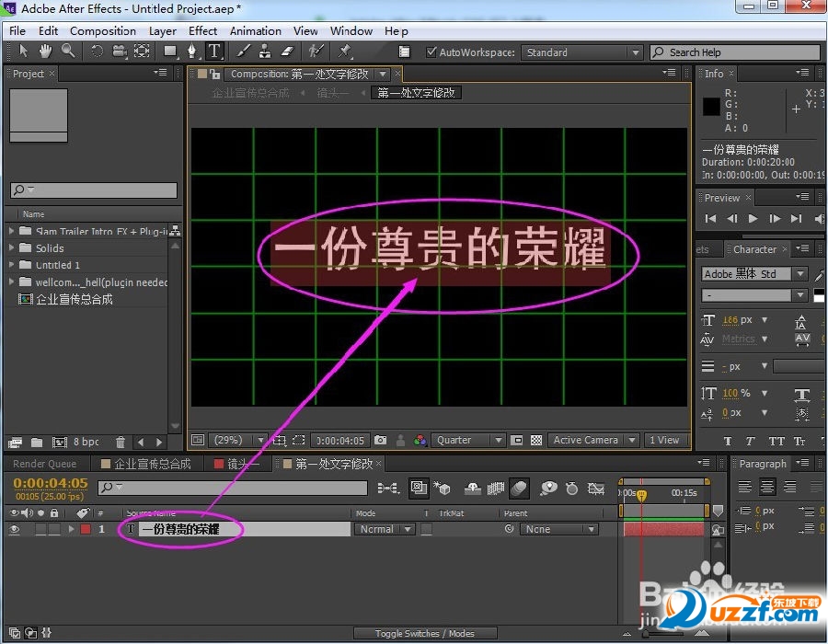
Task: Select the Brush tool
Action: coord(244,52)
